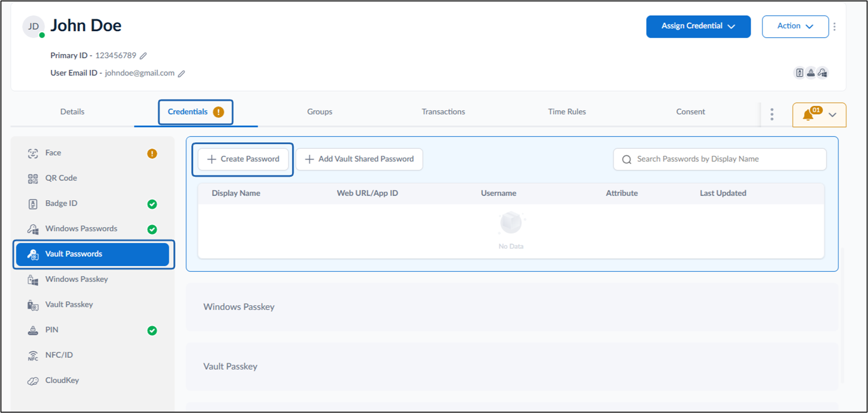Select Face in credentials sidebar
This screenshot has width=868, height=413.
click(x=93, y=153)
